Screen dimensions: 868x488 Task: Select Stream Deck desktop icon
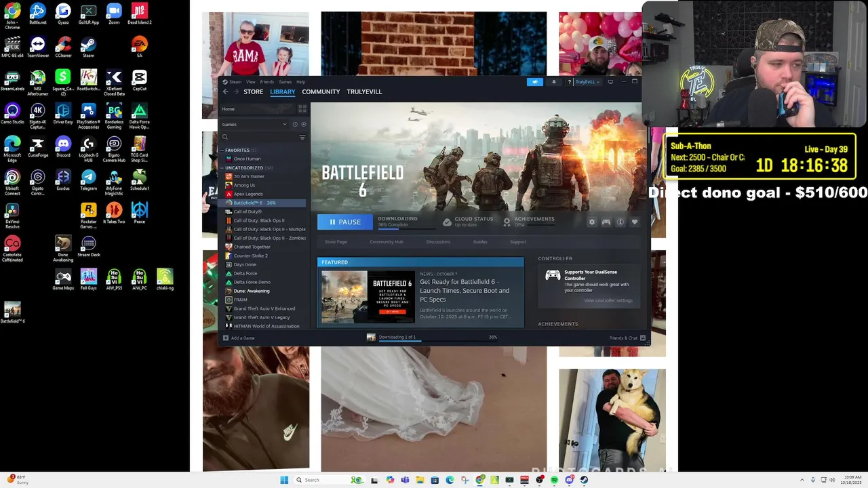coord(89,246)
